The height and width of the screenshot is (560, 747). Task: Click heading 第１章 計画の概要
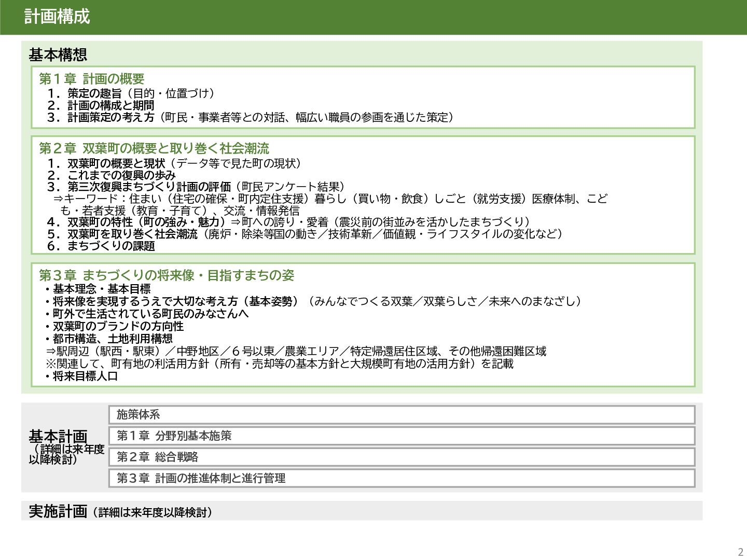[x=92, y=79]
